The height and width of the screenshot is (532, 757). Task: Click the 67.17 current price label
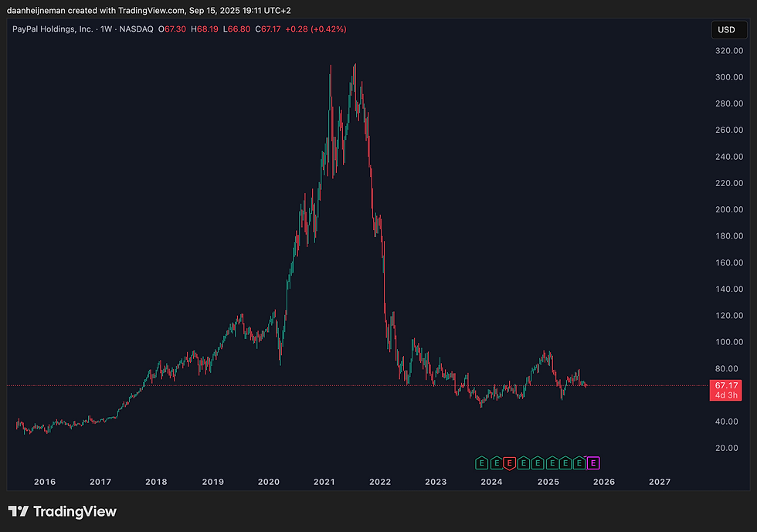725,385
